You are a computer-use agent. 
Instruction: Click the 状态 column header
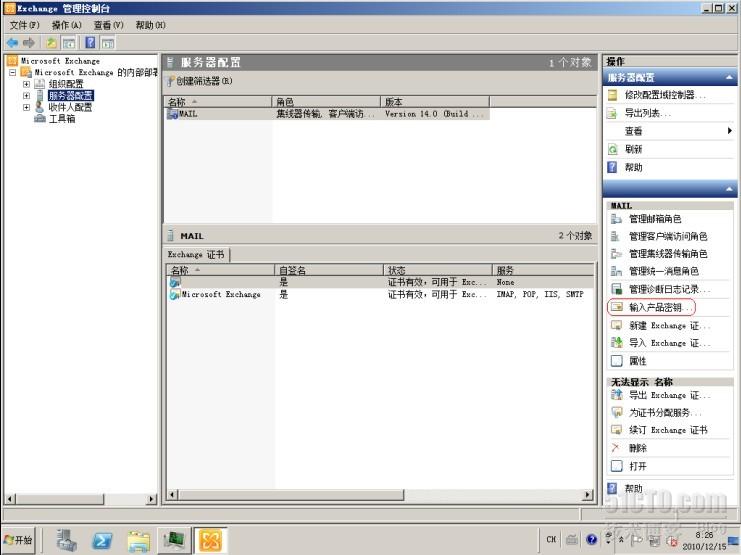(x=437, y=270)
